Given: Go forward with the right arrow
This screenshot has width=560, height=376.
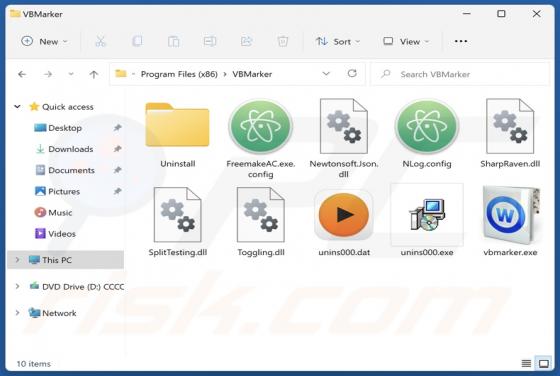Looking at the screenshot, I should (x=48, y=74).
